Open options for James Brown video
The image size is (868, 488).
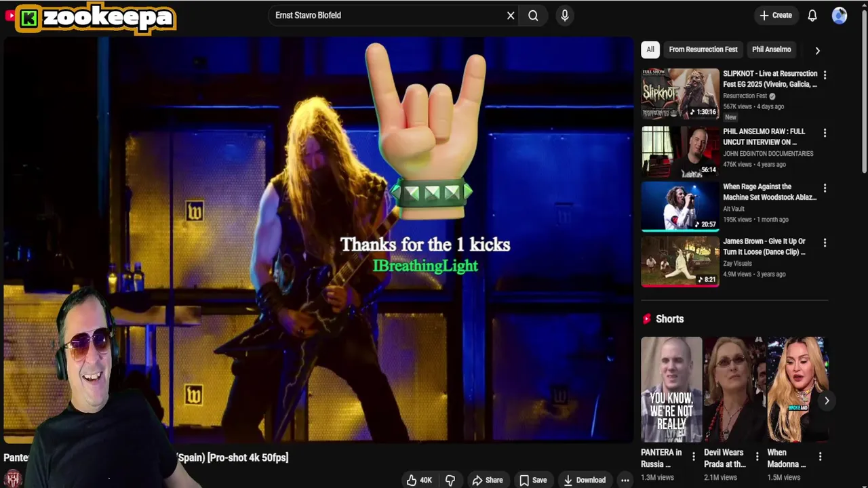pyautogui.click(x=825, y=243)
